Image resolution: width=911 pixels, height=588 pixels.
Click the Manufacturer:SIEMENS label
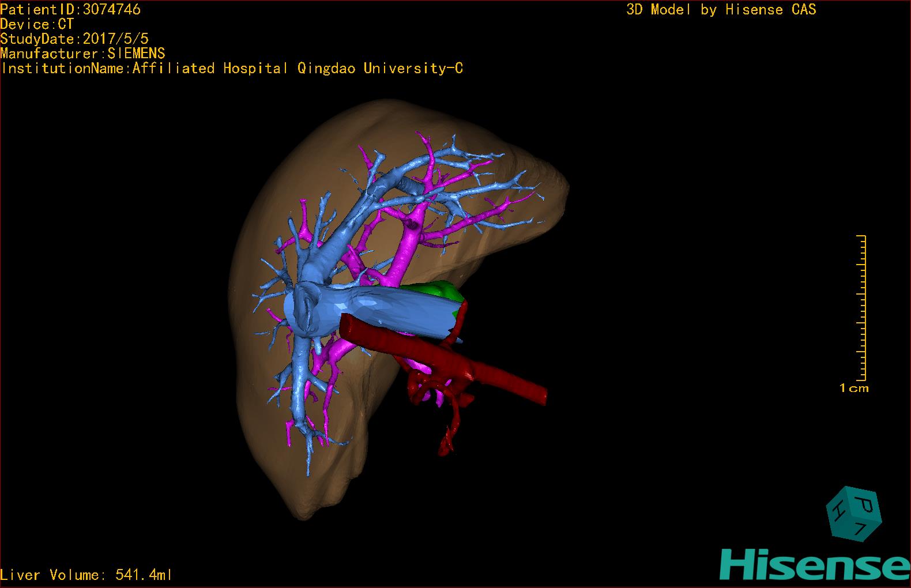point(82,54)
